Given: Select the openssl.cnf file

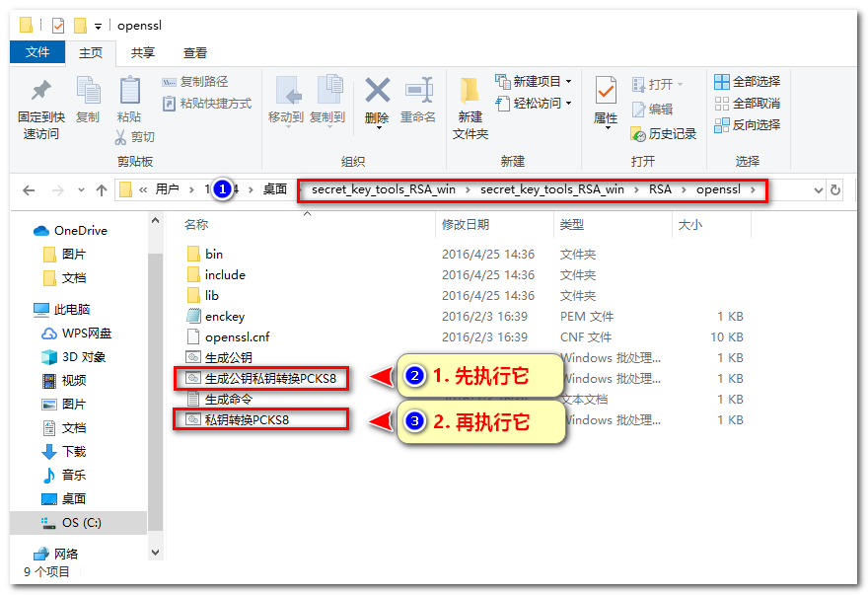Looking at the screenshot, I should tap(237, 336).
